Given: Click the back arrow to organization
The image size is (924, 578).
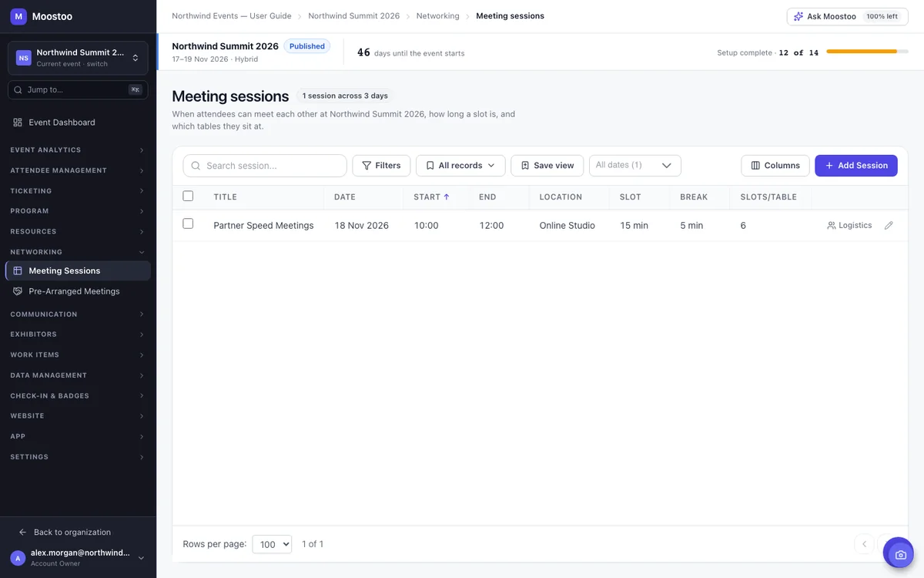Looking at the screenshot, I should click(22, 533).
